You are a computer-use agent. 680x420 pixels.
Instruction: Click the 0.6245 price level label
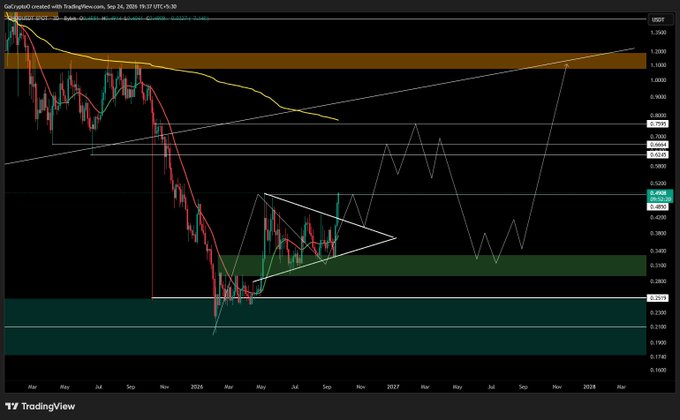pos(658,154)
